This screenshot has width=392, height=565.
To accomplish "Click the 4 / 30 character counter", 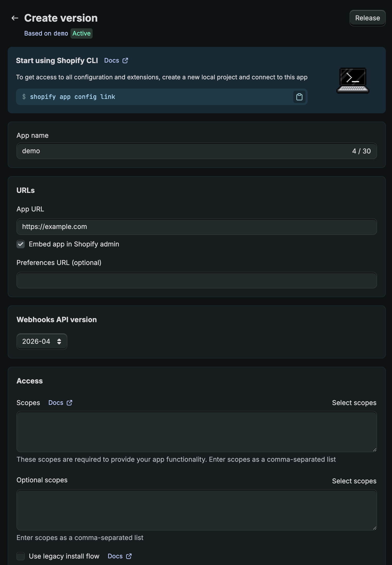I will (361, 151).
